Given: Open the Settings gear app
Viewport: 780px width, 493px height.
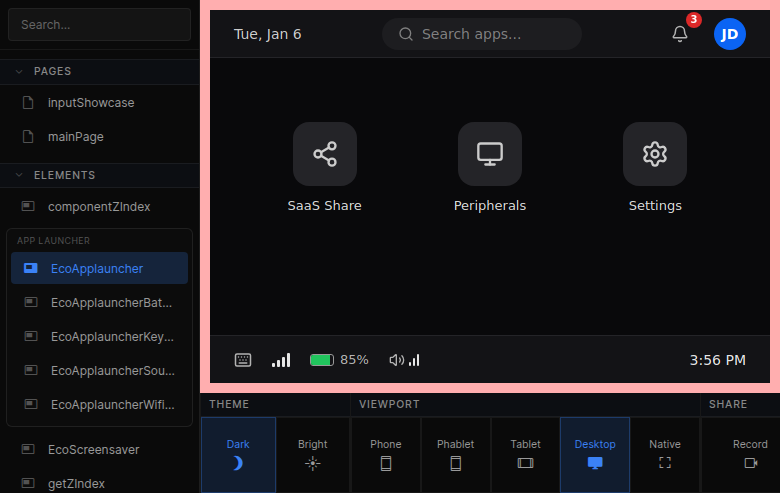Looking at the screenshot, I should 654,154.
